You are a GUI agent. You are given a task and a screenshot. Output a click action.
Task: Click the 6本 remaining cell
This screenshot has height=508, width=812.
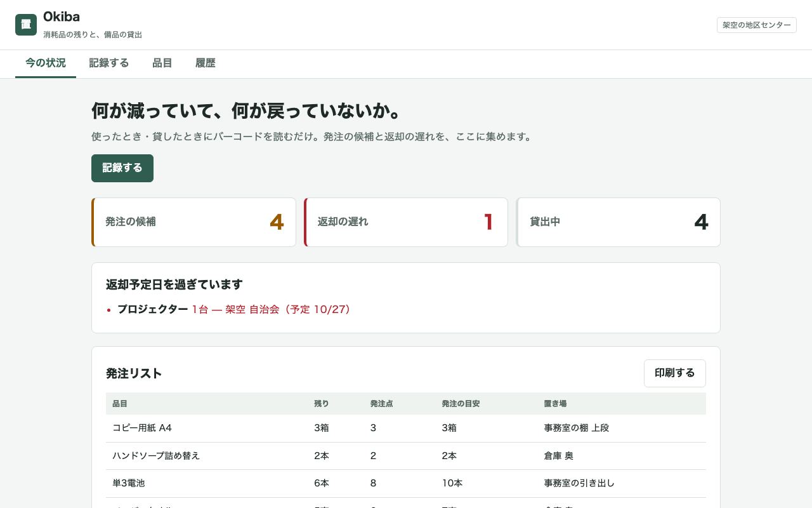click(322, 483)
